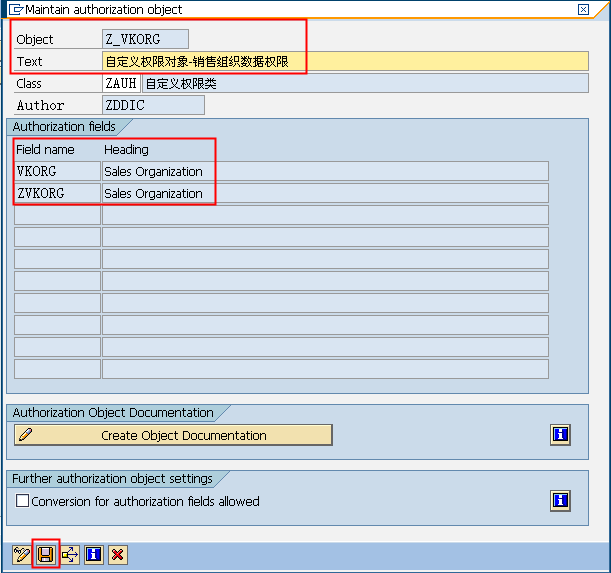Click the Save icon in bottom toolbar
This screenshot has width=611, height=573.
46,554
